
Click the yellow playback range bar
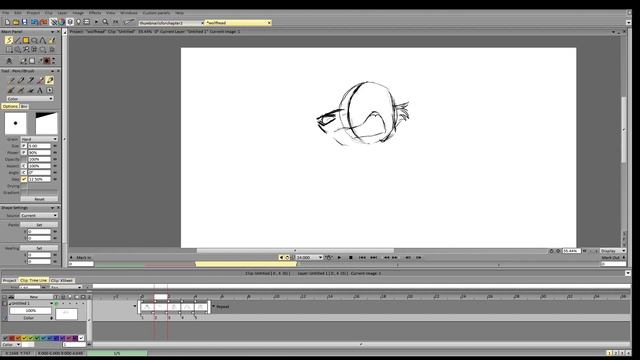point(246,264)
